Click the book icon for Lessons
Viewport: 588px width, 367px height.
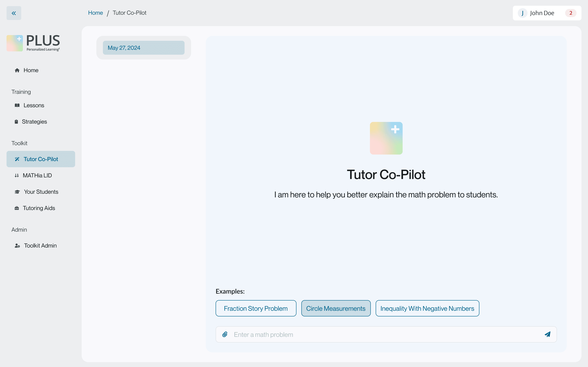point(17,105)
